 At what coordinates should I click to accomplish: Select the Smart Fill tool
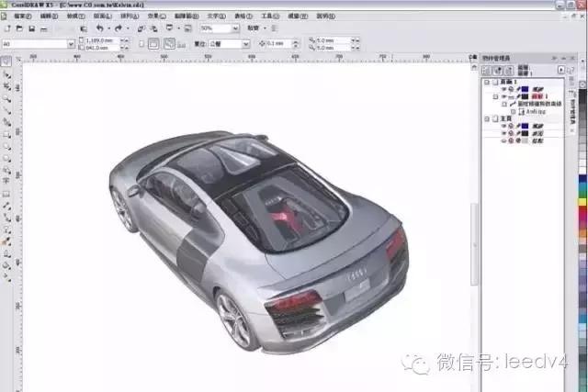[x=6, y=122]
